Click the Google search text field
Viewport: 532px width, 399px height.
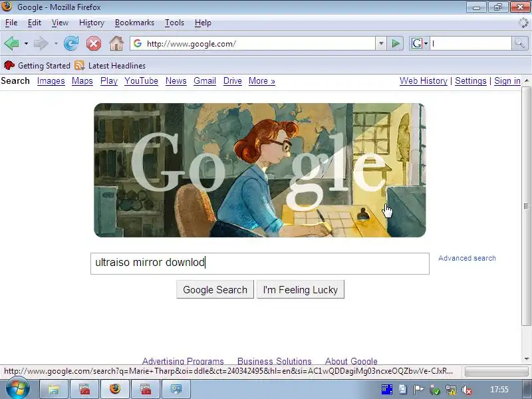[x=260, y=263]
